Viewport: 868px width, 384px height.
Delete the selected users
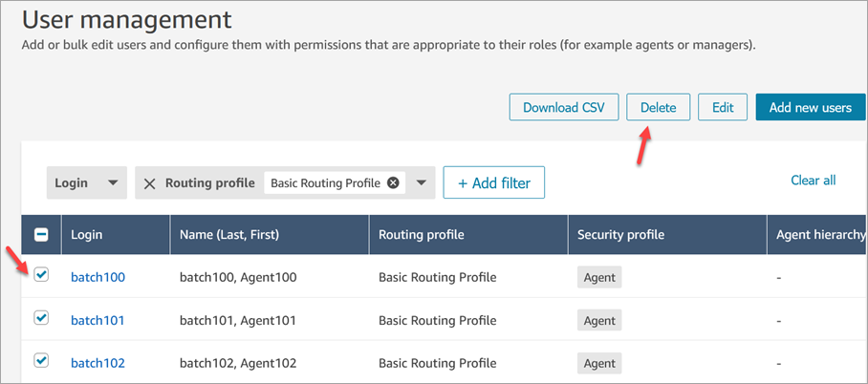tap(658, 107)
